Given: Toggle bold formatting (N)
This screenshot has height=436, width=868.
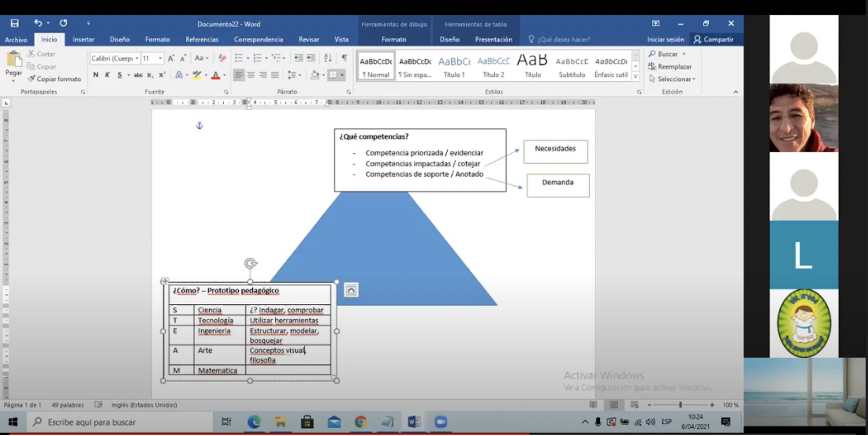Looking at the screenshot, I should [x=95, y=75].
